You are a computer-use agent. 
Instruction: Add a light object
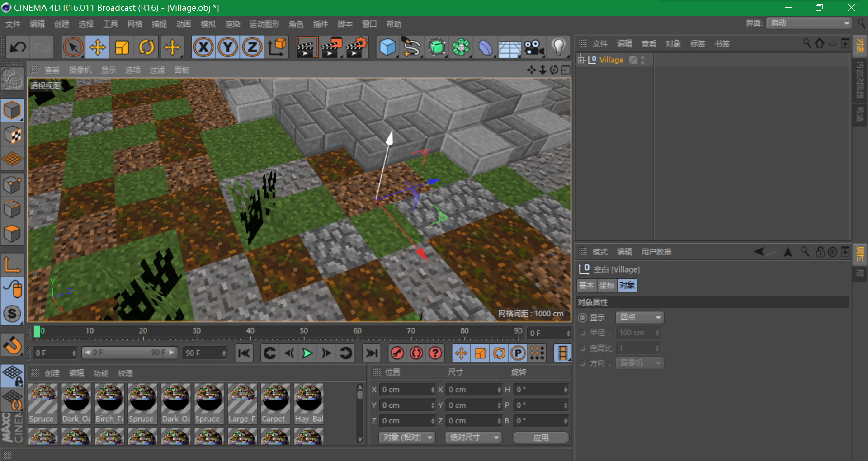(x=559, y=47)
